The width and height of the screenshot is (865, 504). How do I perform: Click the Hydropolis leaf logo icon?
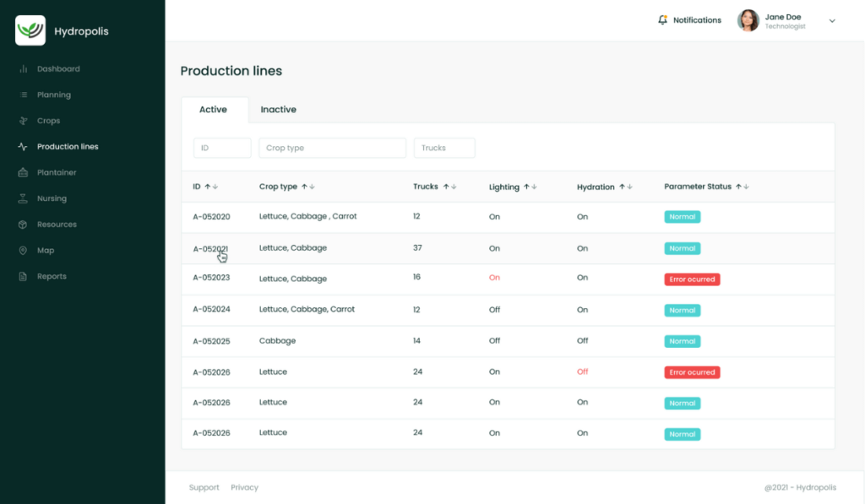coord(30,31)
